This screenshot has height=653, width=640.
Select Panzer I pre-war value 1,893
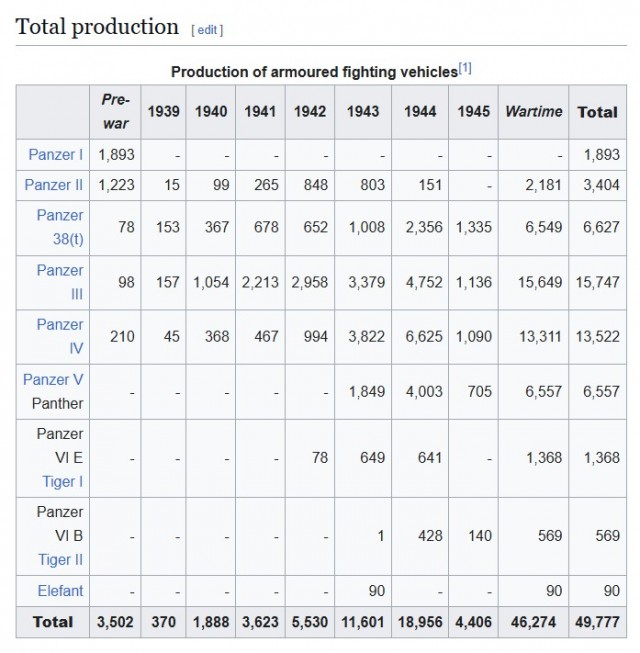[x=116, y=155]
